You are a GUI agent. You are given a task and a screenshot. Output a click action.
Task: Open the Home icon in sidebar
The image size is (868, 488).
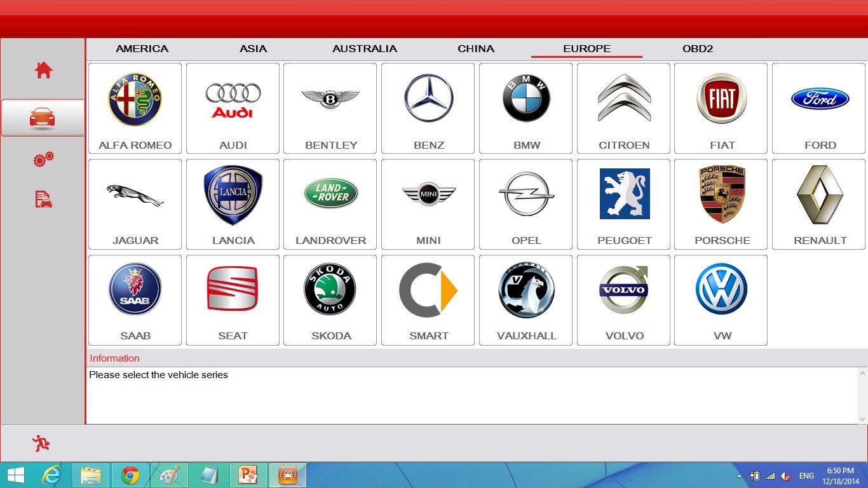point(43,70)
